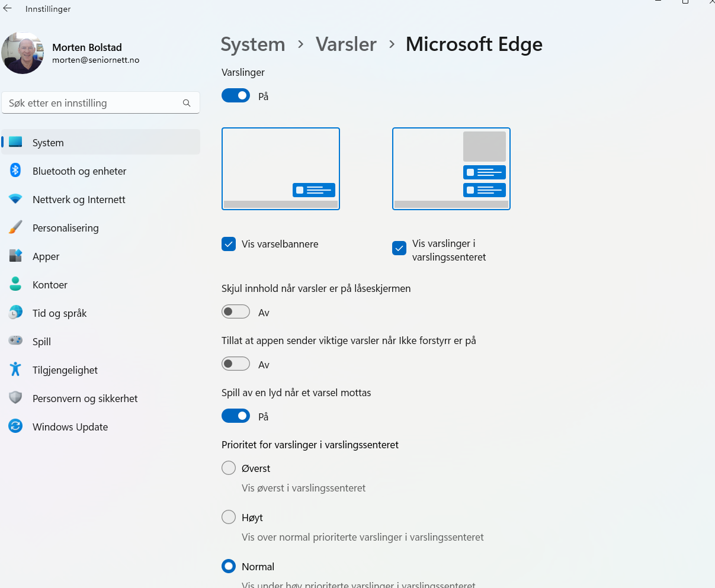Go to System in the breadcrumb

click(252, 44)
